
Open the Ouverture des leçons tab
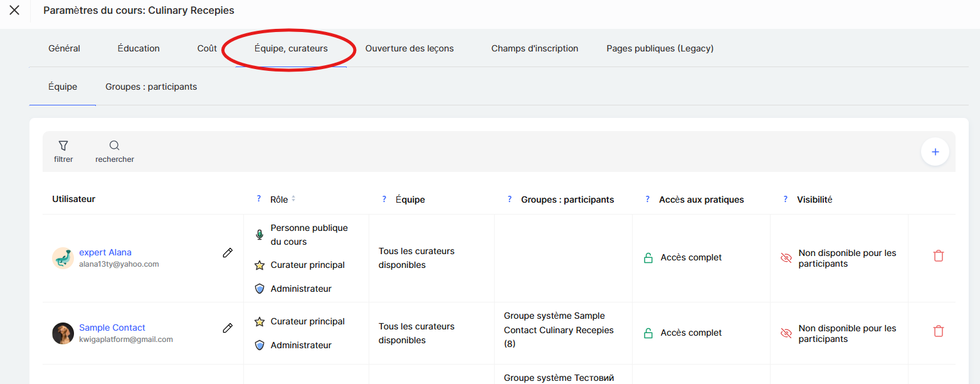pyautogui.click(x=409, y=48)
